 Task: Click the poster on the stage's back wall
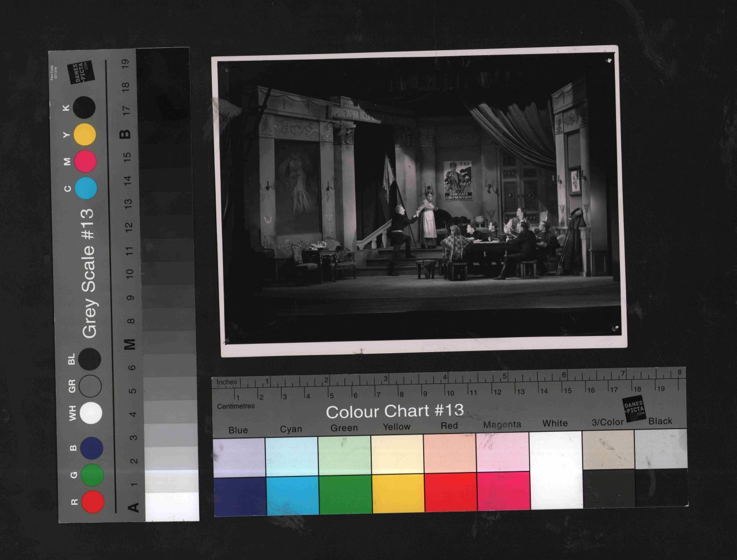click(x=458, y=180)
